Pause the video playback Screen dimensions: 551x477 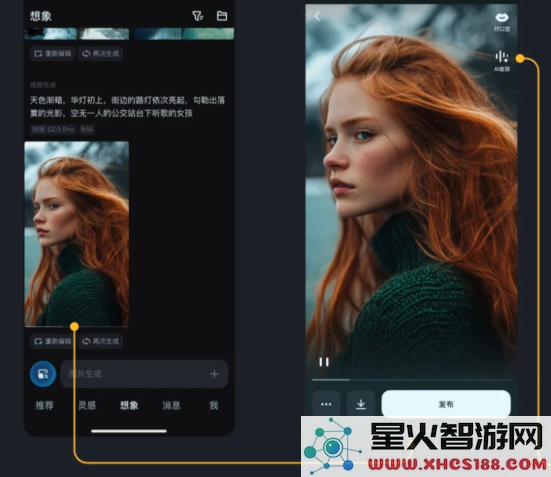pyautogui.click(x=324, y=362)
